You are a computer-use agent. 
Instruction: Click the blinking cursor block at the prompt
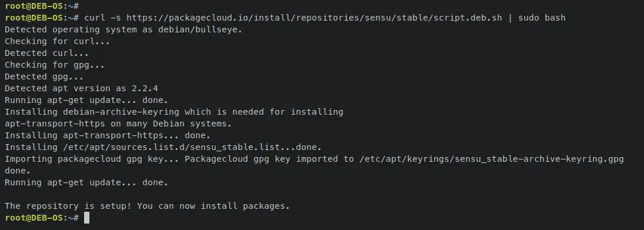coord(86,218)
